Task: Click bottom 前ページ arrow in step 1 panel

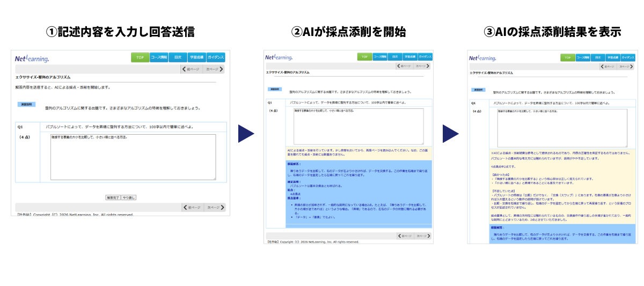Action: [192, 207]
